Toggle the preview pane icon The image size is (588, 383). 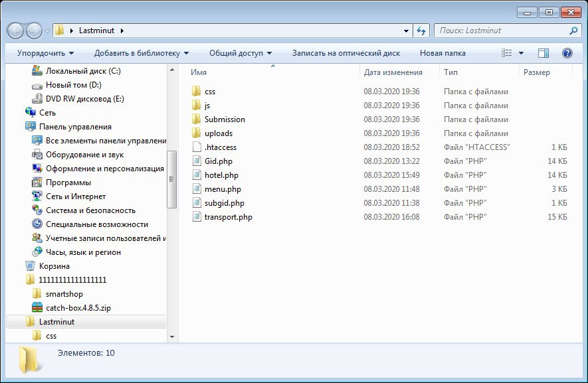pyautogui.click(x=543, y=53)
